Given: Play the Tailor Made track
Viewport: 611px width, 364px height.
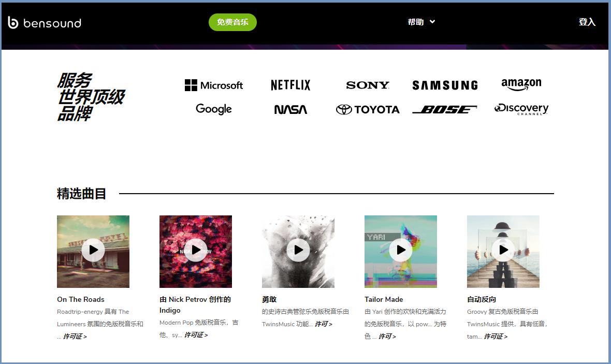Looking at the screenshot, I should (401, 250).
